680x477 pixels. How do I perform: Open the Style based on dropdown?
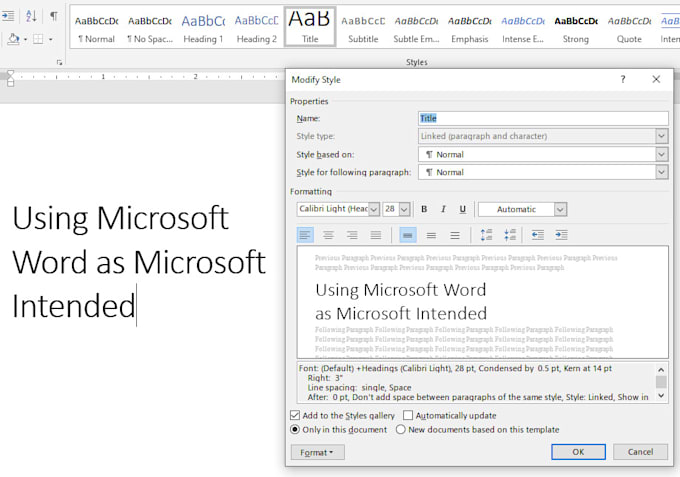661,154
